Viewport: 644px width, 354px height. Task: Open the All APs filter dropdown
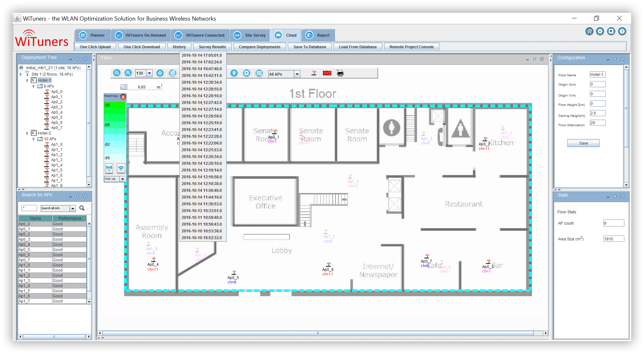(x=297, y=74)
